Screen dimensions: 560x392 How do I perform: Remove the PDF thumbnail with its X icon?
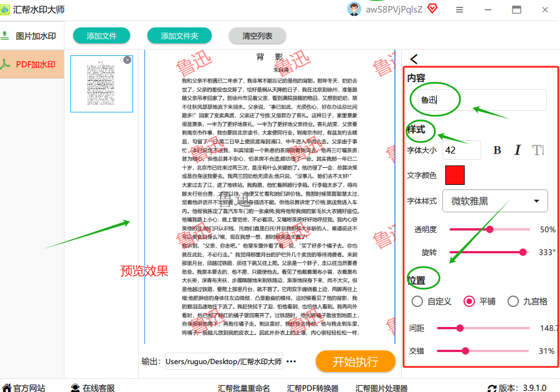pyautogui.click(x=127, y=60)
